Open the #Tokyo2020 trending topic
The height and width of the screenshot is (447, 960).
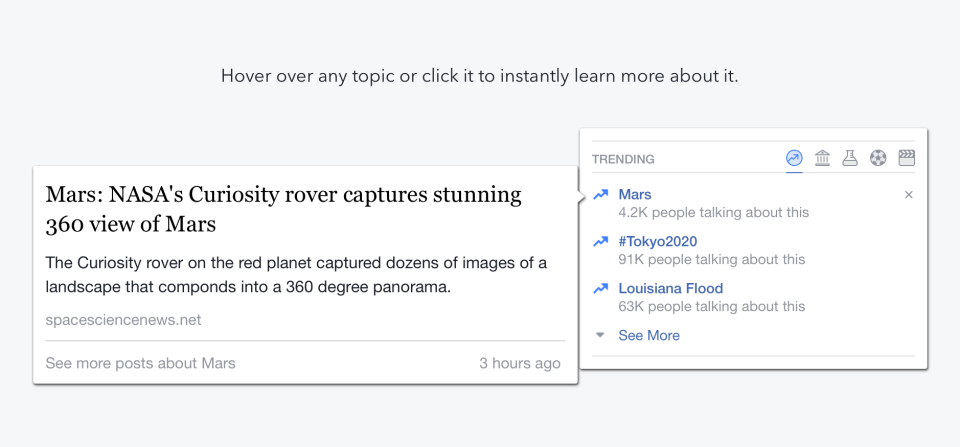tap(657, 241)
